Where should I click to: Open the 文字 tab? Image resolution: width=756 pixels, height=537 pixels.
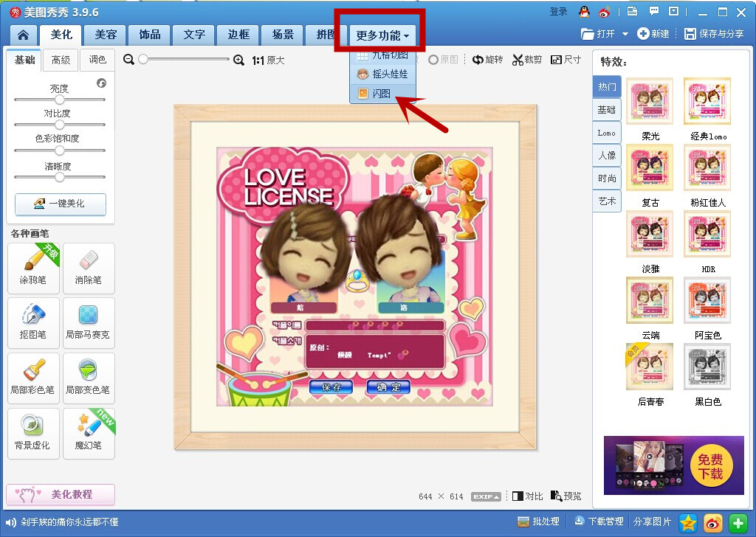coord(194,35)
